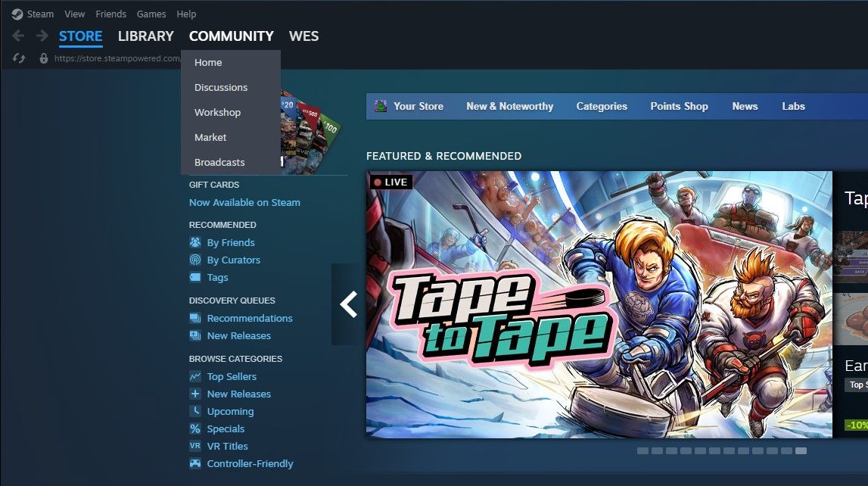
Task: Select Workshop in Community dropdown
Action: [x=231, y=112]
